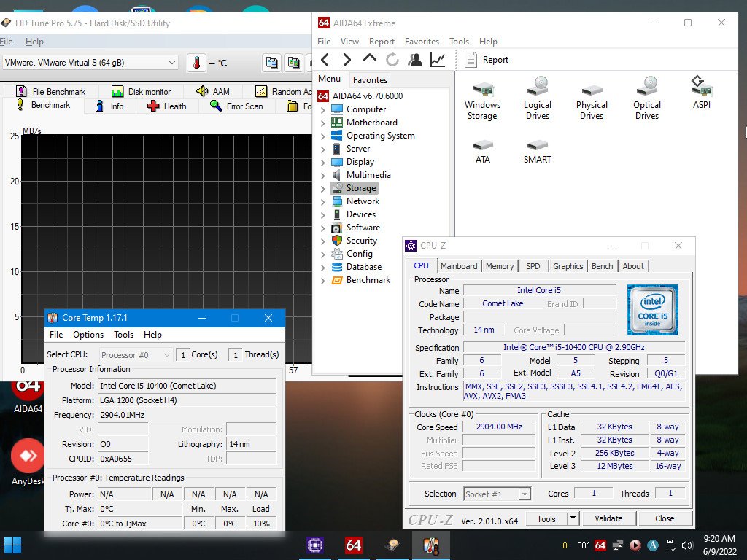
Task: Open the Tools menu in Core Temp
Action: pyautogui.click(x=123, y=335)
